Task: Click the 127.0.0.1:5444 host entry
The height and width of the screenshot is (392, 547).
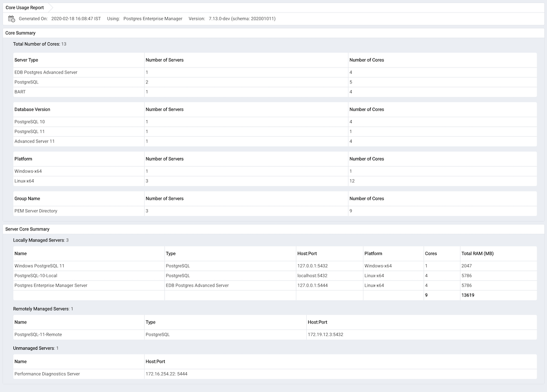Action: 313,285
